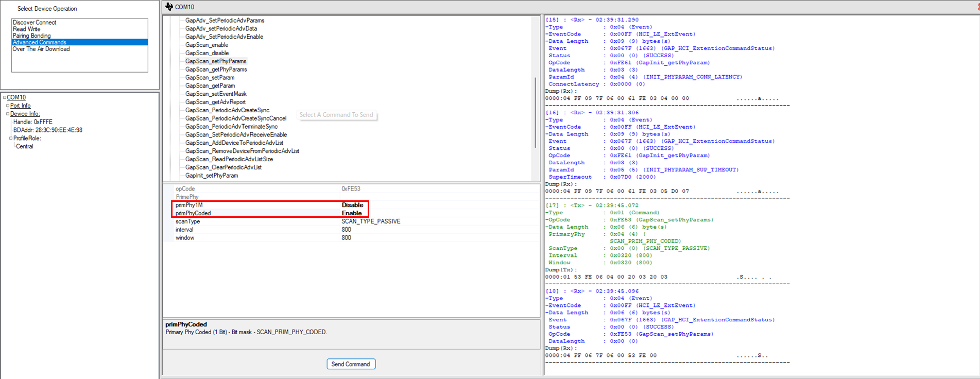The height and width of the screenshot is (379, 980).
Task: Collapse the ProfileRole node
Action: pyautogui.click(x=11, y=138)
